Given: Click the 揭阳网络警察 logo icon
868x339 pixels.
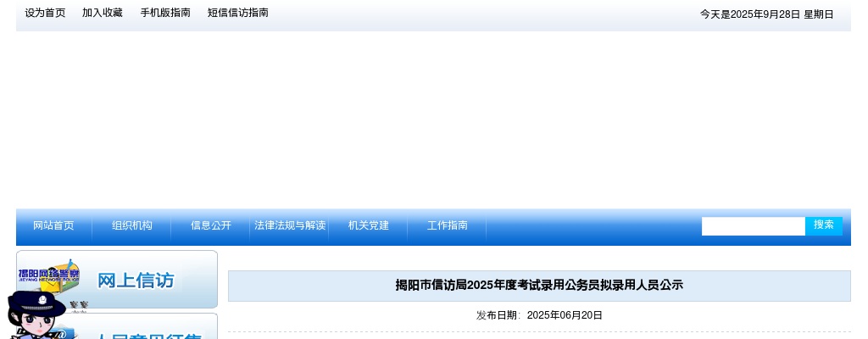Looking at the screenshot, I should tap(48, 274).
